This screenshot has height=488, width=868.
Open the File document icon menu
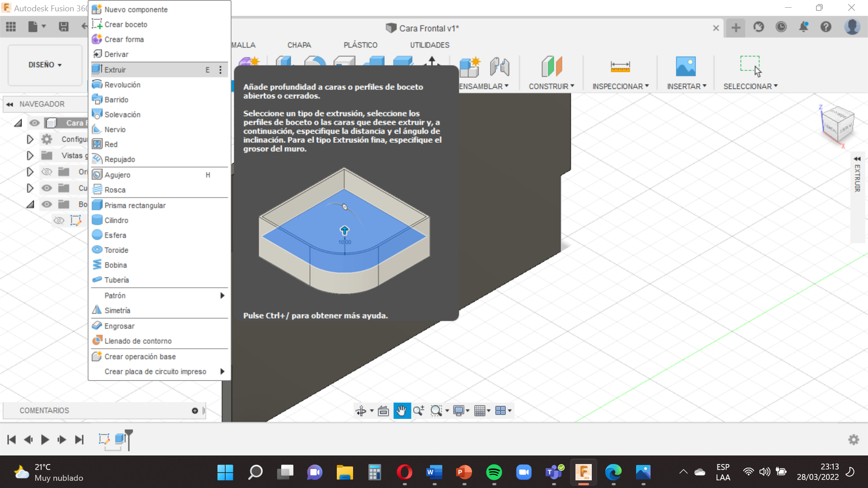[37, 27]
